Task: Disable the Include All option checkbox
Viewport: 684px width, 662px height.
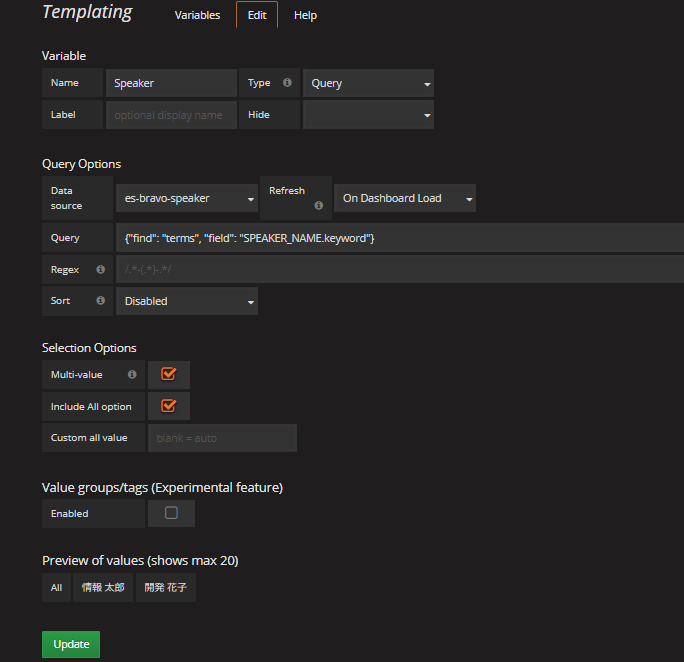Action: click(169, 406)
